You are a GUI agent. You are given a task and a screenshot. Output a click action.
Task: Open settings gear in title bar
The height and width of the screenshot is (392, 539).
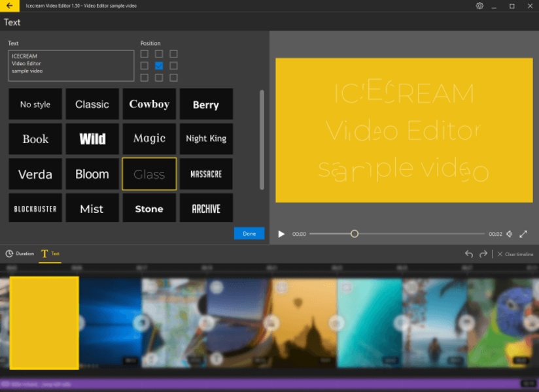pyautogui.click(x=479, y=6)
